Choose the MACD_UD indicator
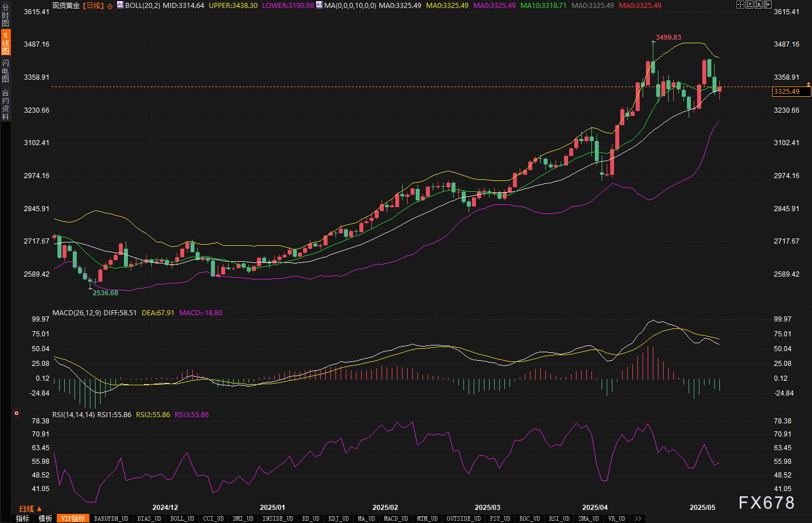 tap(396, 518)
